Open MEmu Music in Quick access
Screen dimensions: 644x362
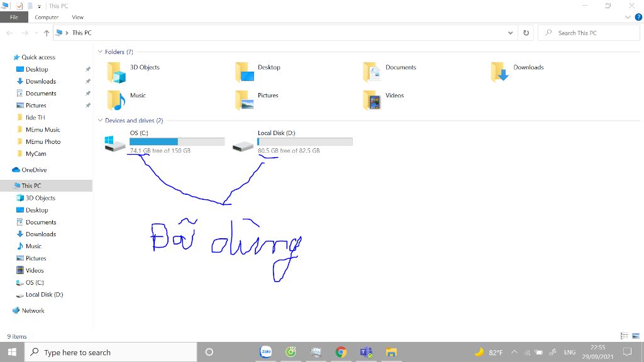43,129
